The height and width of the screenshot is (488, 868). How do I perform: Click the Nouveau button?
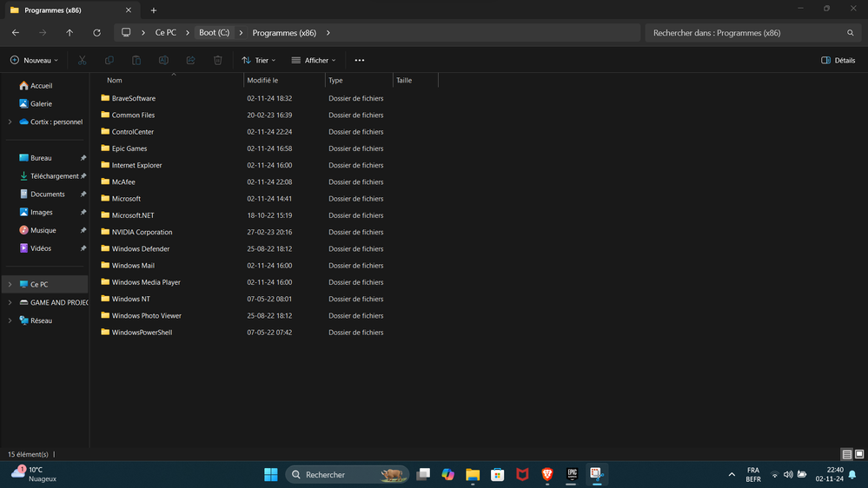click(35, 61)
